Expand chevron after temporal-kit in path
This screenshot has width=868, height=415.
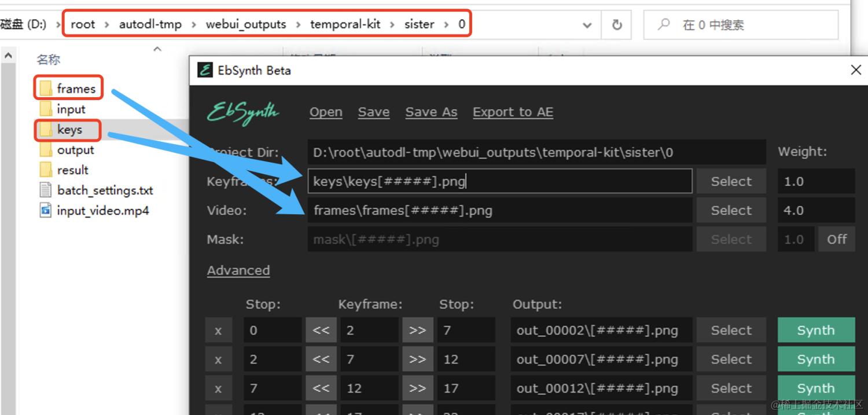392,24
